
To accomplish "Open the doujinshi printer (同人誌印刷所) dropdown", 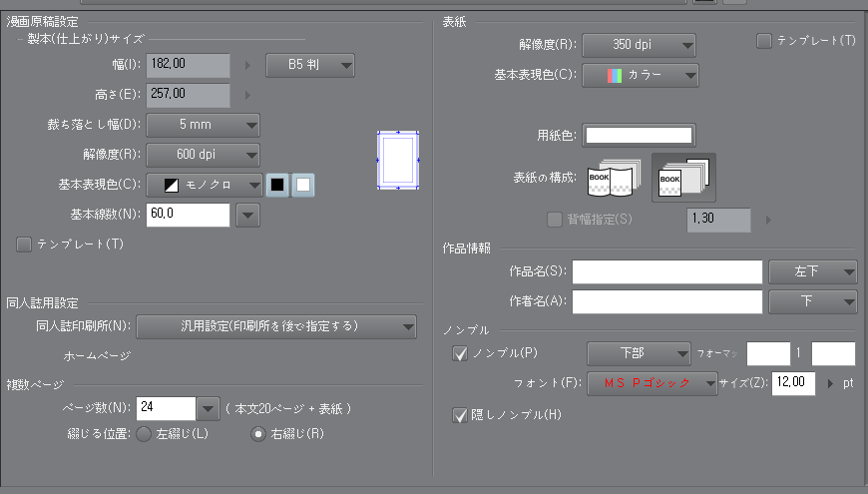I will click(276, 326).
